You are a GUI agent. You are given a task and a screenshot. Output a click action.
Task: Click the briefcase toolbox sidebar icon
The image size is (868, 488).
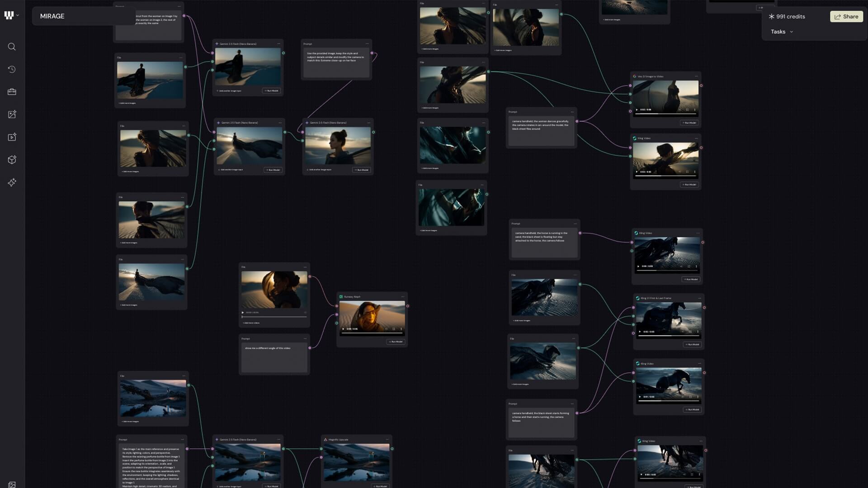[x=12, y=92]
